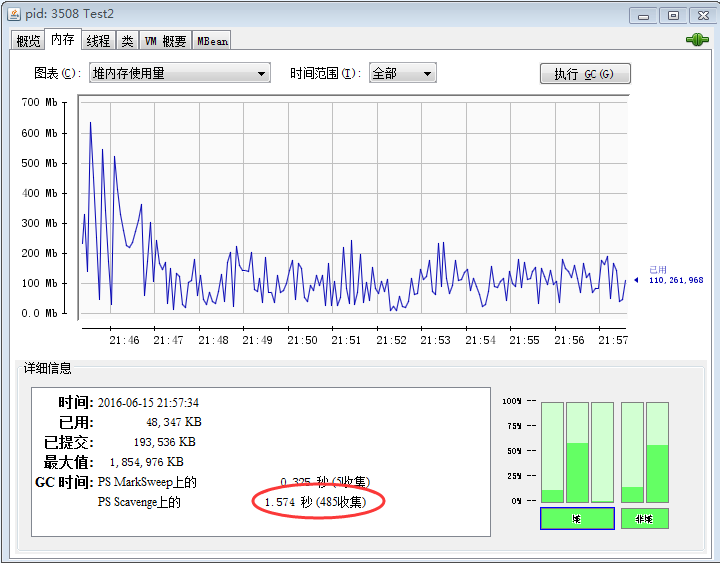Select the 非堆 non-heap pool button
Screen dimensions: 720x563
(645, 519)
